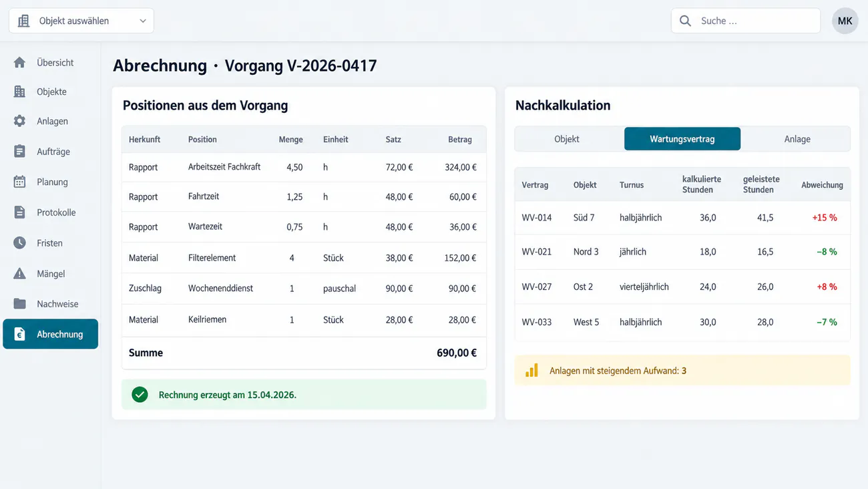Screen dimensions: 868x489
Task: Click the green checkmark icon next to Rechnung erzeugt
Action: pos(140,395)
